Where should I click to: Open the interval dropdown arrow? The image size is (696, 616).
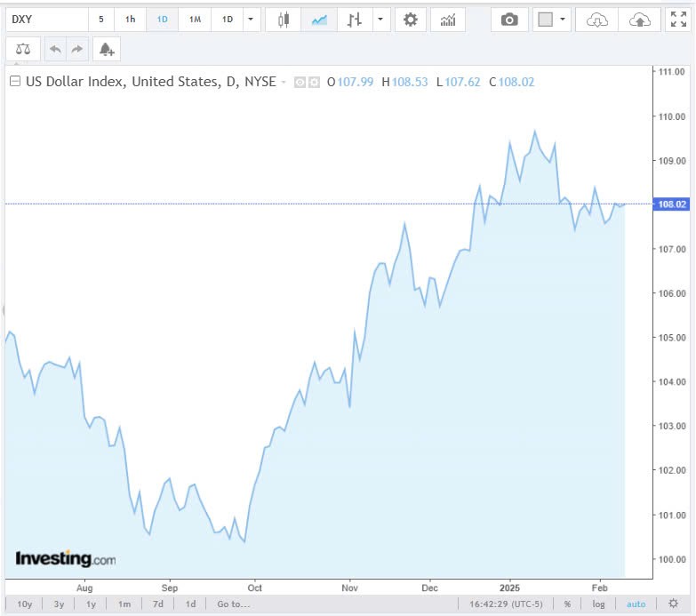pos(251,20)
